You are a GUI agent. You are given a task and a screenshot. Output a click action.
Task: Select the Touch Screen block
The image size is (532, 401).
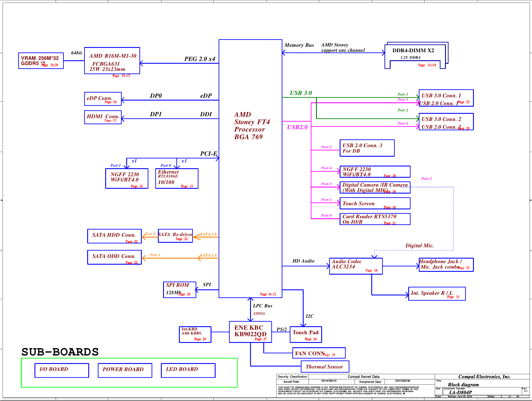[x=375, y=203]
